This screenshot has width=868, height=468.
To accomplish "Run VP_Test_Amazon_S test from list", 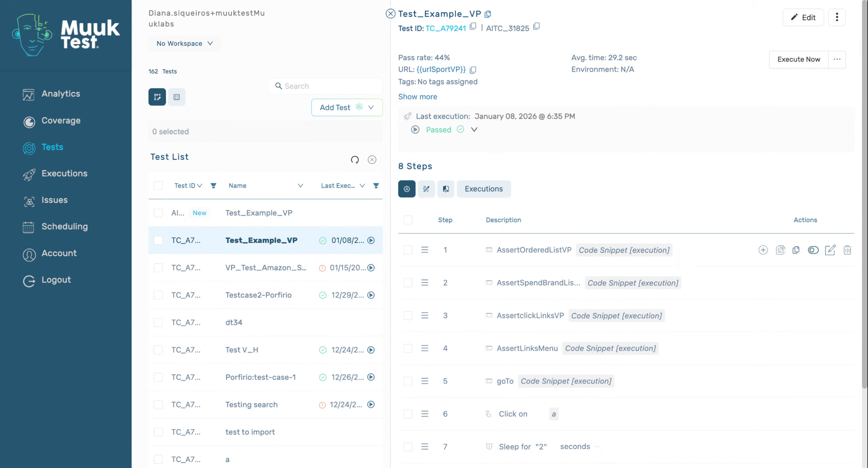I will pyautogui.click(x=371, y=268).
